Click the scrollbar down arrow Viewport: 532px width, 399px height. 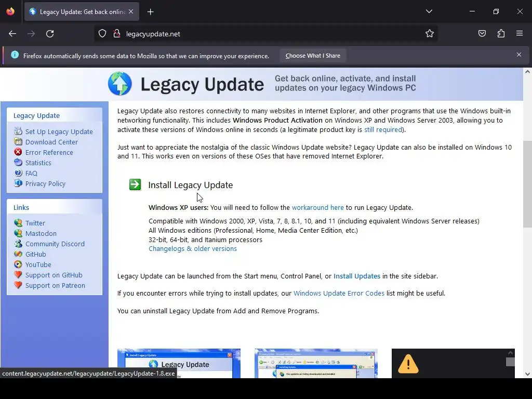[527, 374]
